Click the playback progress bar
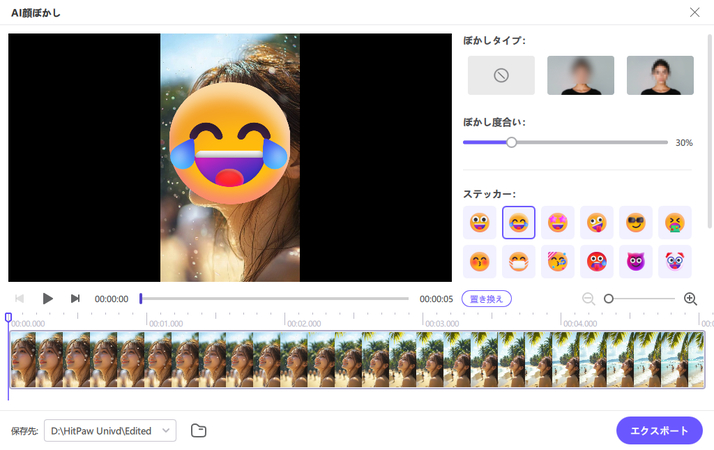 coord(275,299)
